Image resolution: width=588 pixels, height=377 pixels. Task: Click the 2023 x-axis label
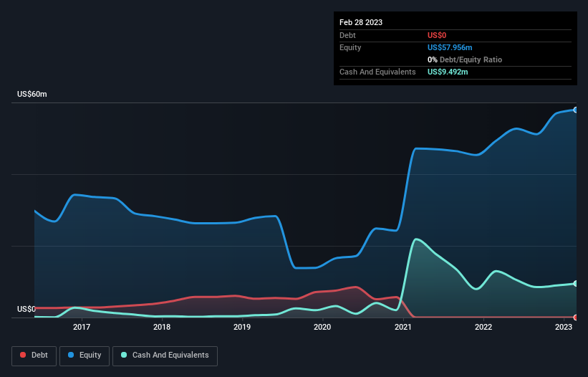564,327
